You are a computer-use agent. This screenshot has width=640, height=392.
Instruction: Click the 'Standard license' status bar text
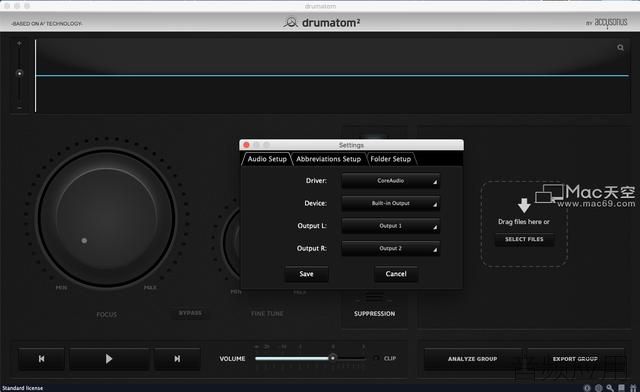[22, 388]
